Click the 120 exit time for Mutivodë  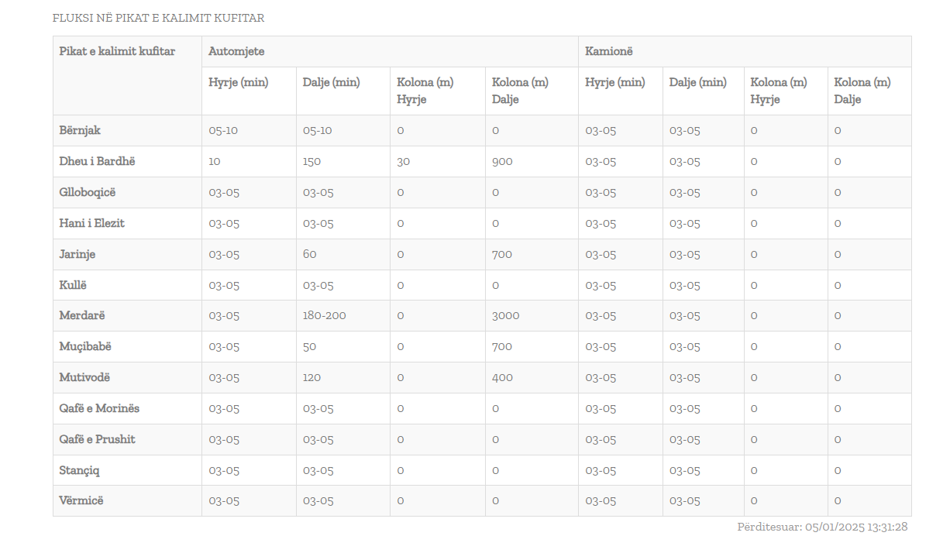tap(312, 377)
